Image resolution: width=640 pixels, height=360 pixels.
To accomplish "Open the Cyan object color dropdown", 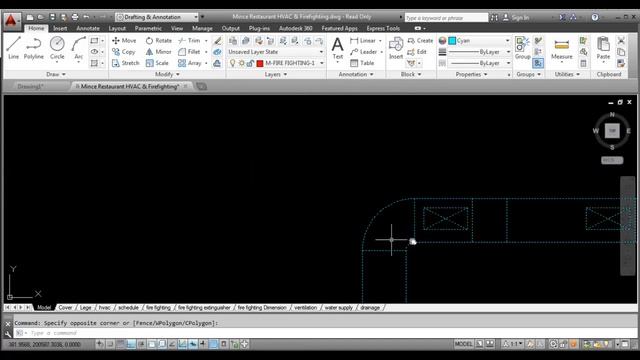I will (x=479, y=40).
